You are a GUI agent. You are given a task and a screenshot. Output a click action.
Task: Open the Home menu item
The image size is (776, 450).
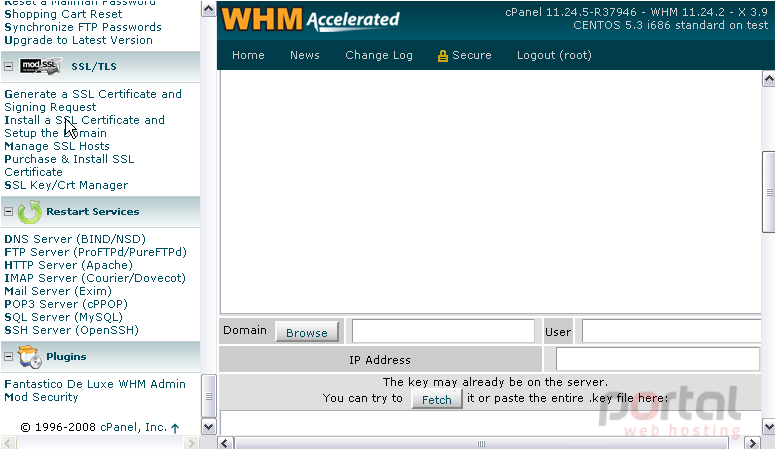click(248, 55)
